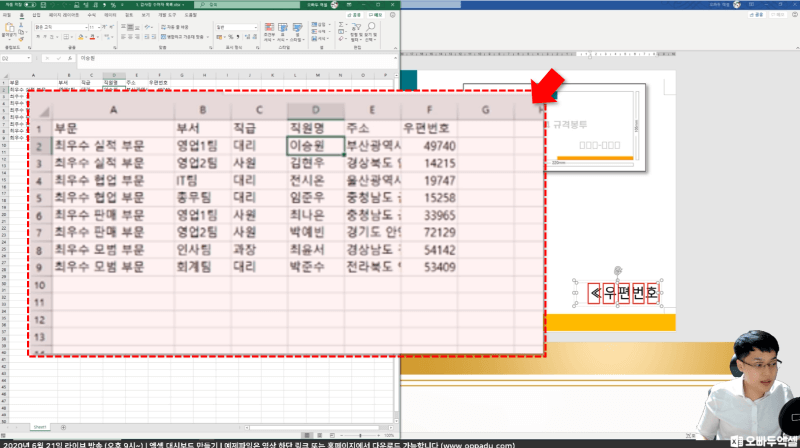Toggle Bold formatting in Excel

[38, 37]
